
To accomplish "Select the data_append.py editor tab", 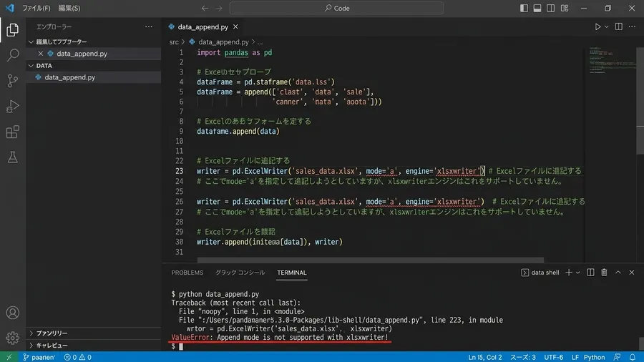I will coord(203,26).
